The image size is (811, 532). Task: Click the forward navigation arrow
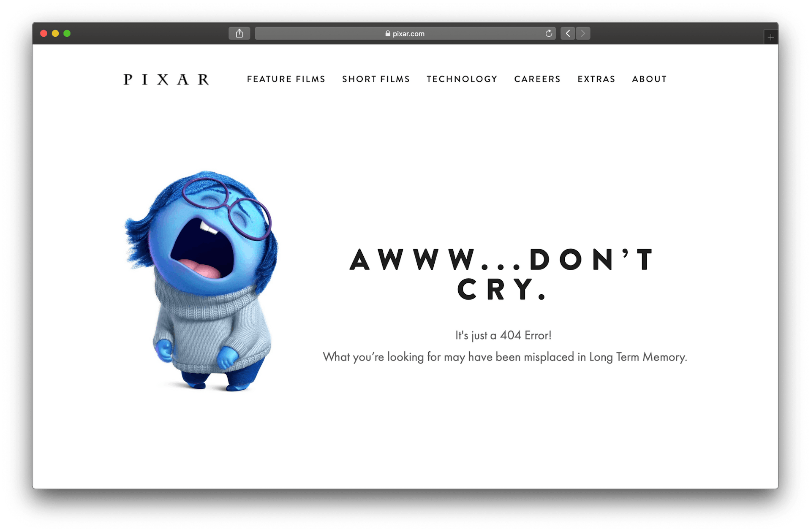[x=583, y=33]
